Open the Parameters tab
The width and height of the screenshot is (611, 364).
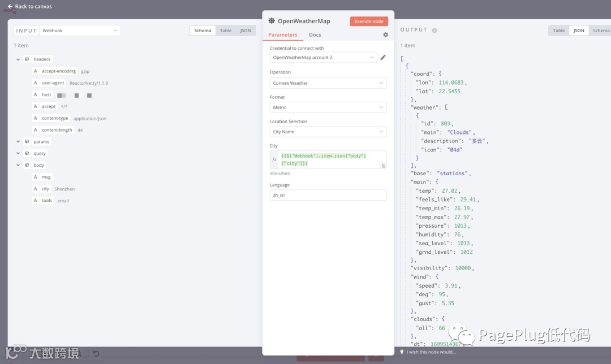[x=282, y=34]
